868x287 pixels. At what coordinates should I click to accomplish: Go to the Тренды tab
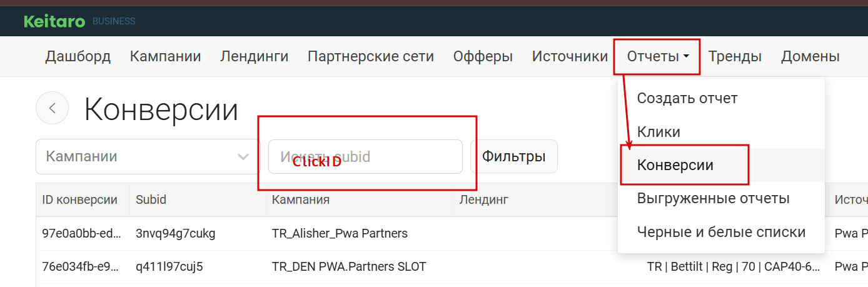735,57
